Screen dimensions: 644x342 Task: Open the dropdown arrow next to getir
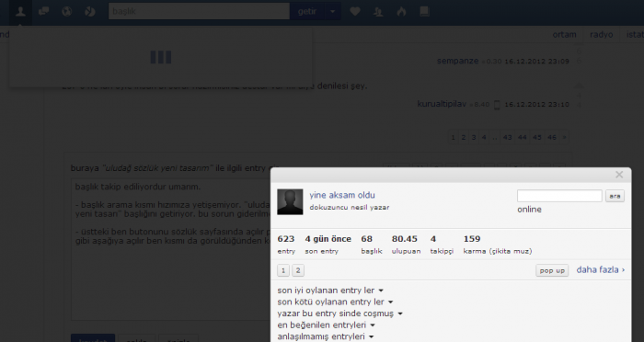pyautogui.click(x=333, y=12)
